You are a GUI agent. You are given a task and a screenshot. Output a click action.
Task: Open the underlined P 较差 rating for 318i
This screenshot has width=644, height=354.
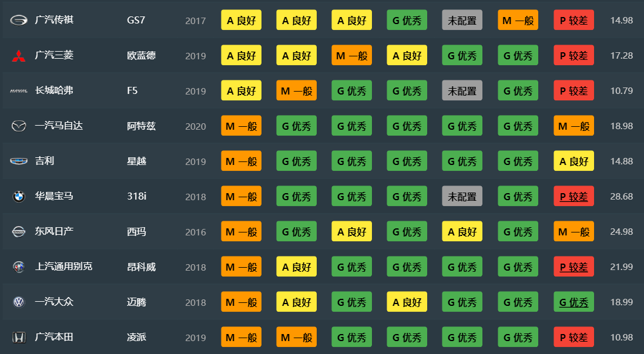[573, 197]
